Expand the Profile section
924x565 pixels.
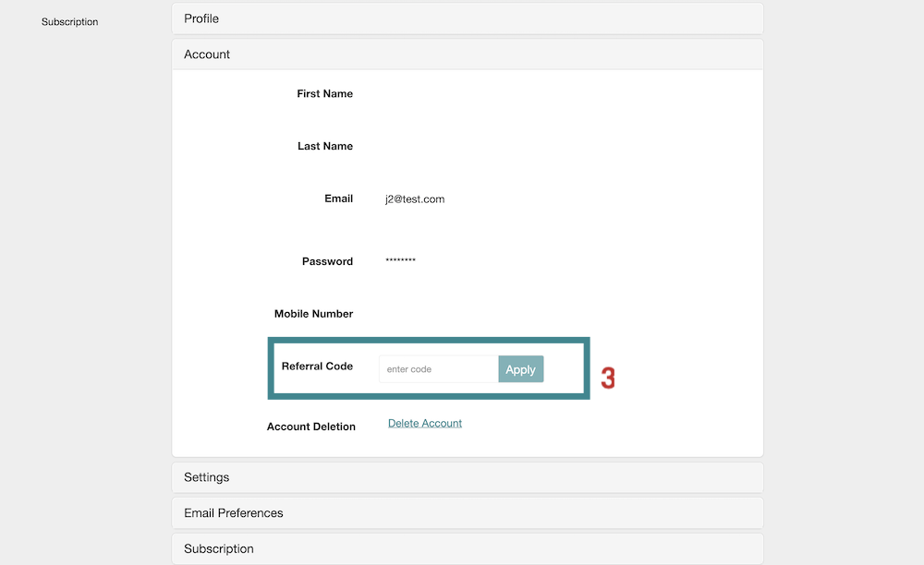(468, 18)
